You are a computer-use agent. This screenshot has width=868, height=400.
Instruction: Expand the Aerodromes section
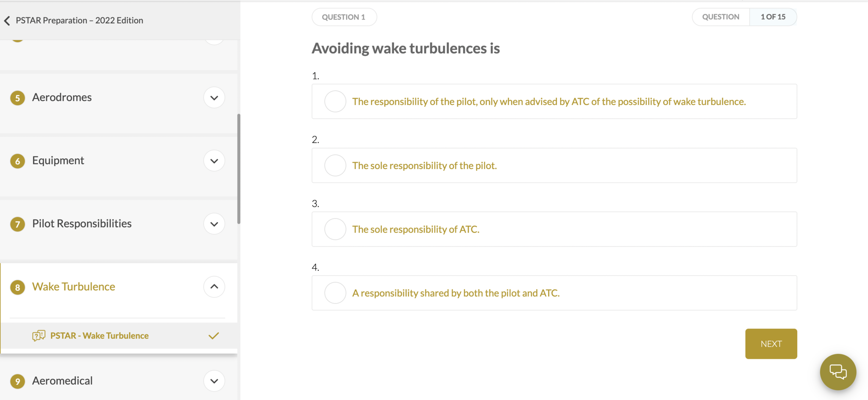point(214,97)
